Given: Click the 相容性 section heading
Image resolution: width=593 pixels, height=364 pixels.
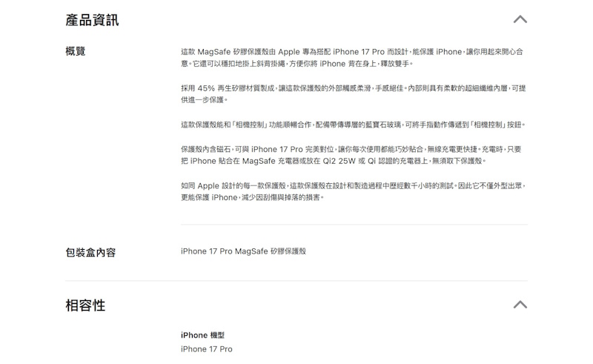Looking at the screenshot, I should [x=85, y=305].
